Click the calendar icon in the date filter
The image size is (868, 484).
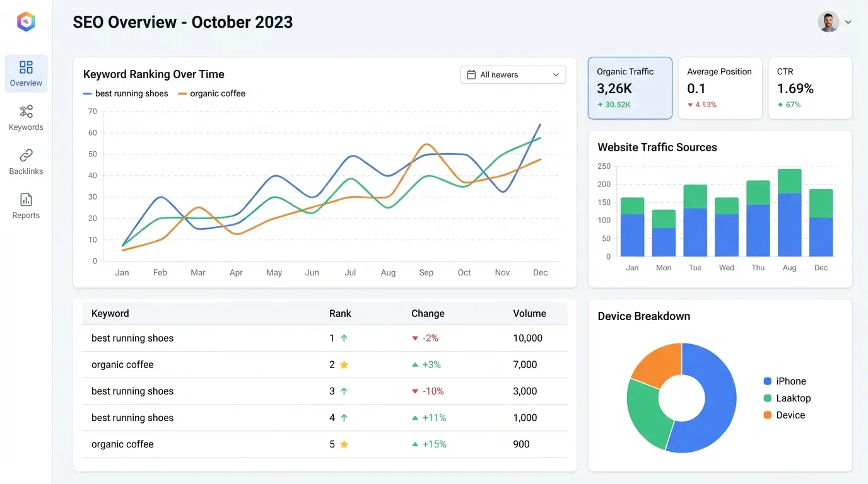(x=471, y=74)
